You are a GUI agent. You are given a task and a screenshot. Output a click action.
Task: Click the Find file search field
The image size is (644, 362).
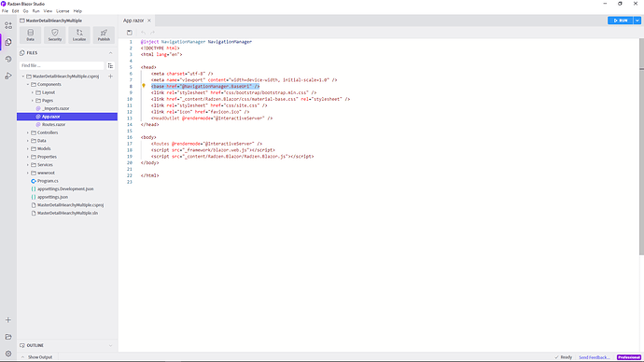62,65
